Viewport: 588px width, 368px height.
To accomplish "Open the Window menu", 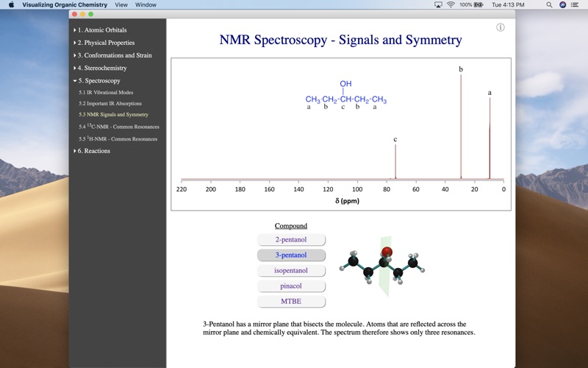I will [x=146, y=5].
